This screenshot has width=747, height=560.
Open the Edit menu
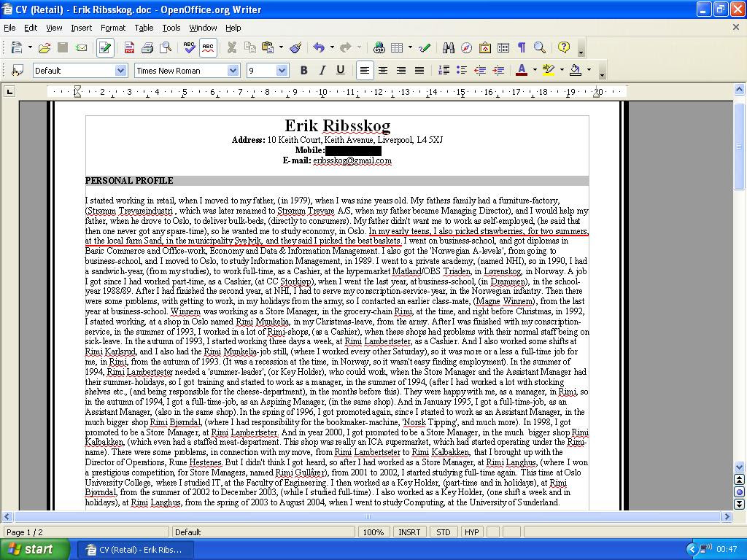pyautogui.click(x=31, y=28)
